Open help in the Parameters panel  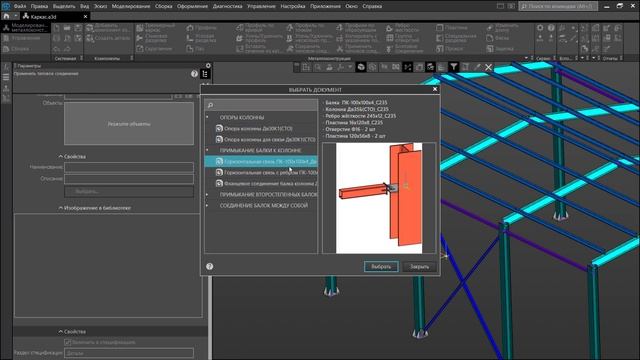[194, 74]
